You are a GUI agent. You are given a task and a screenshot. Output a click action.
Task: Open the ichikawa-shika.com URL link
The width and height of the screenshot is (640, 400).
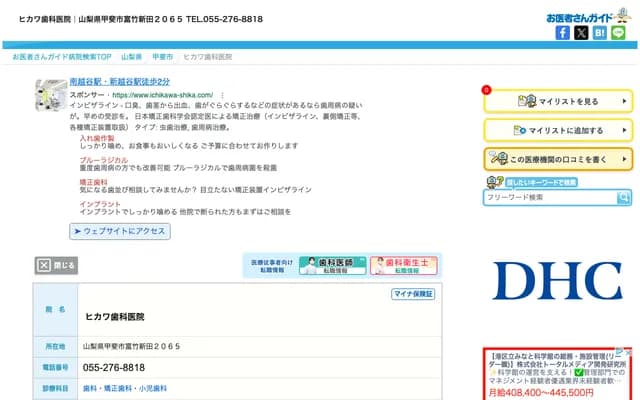tap(162, 95)
